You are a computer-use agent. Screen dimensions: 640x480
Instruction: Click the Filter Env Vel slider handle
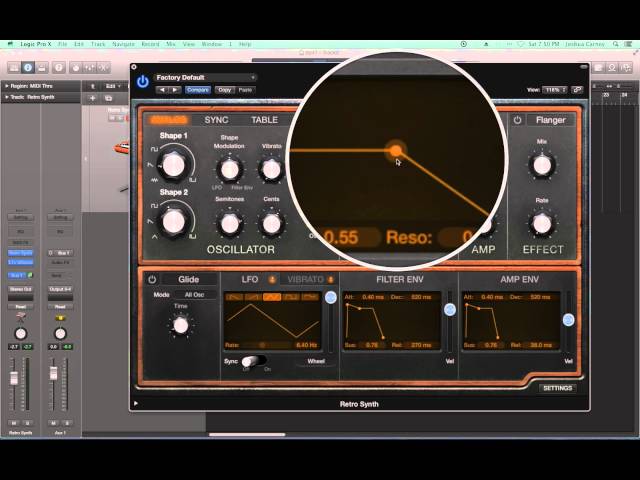click(450, 310)
